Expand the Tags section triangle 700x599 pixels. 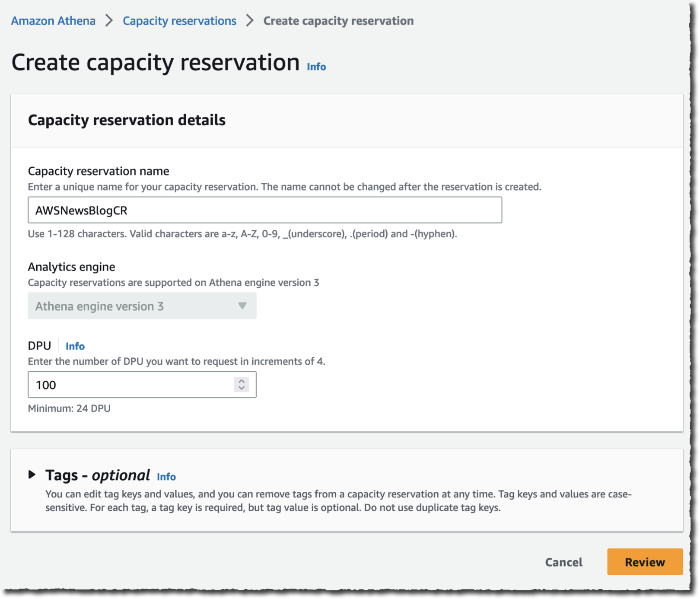[32, 475]
